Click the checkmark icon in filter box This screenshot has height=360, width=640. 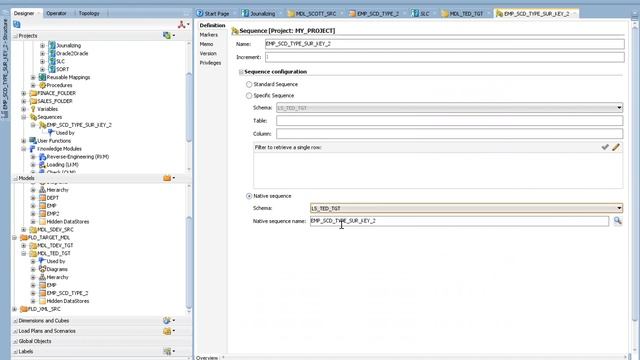point(605,147)
